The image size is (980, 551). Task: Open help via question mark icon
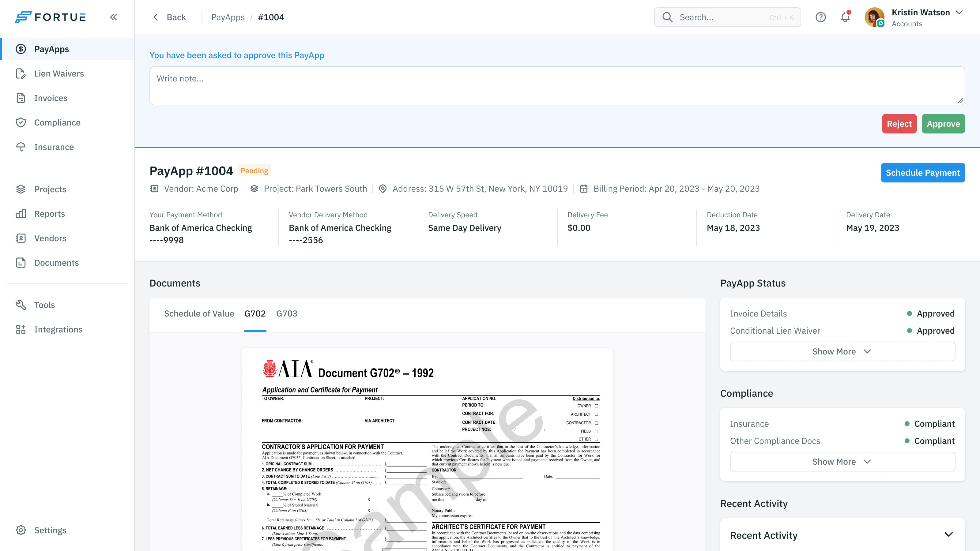821,17
